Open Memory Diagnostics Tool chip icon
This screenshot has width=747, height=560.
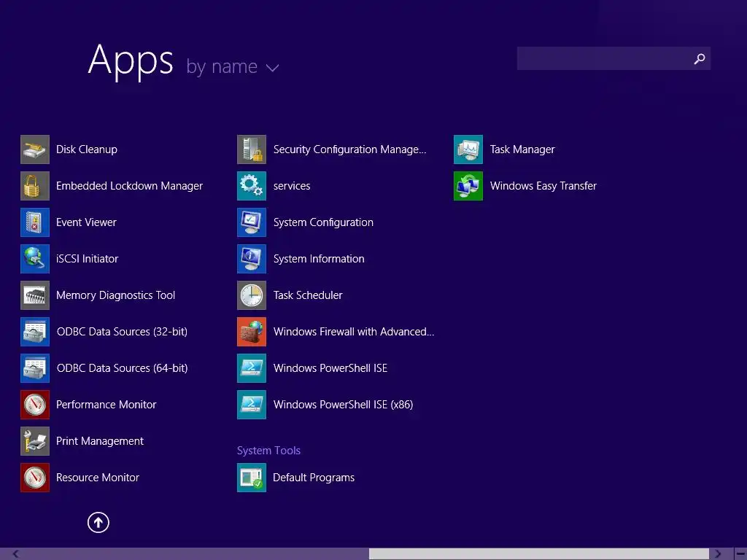[x=35, y=295]
